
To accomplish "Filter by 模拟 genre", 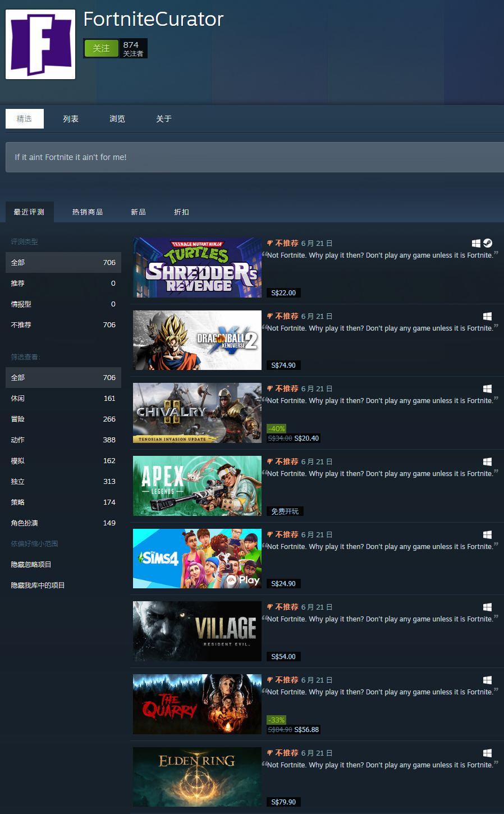I will [63, 460].
